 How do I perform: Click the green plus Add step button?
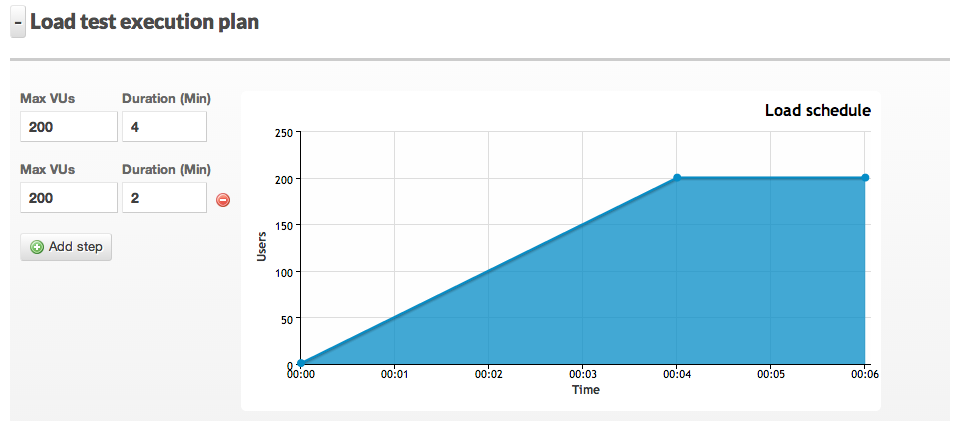pos(66,246)
